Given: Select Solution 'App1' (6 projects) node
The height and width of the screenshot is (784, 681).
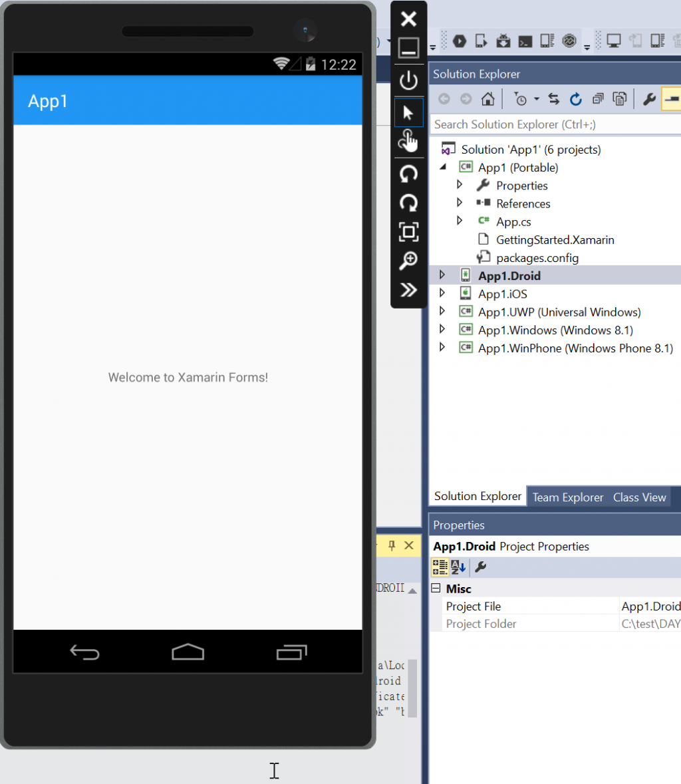Looking at the screenshot, I should click(531, 150).
